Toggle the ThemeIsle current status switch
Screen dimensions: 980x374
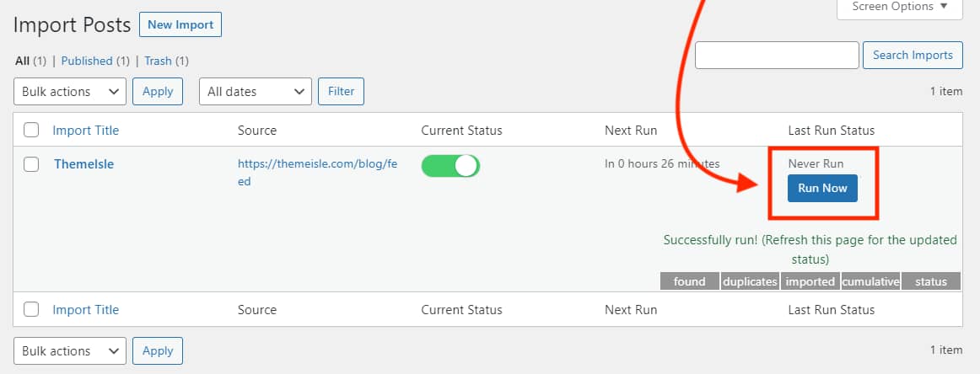(450, 165)
